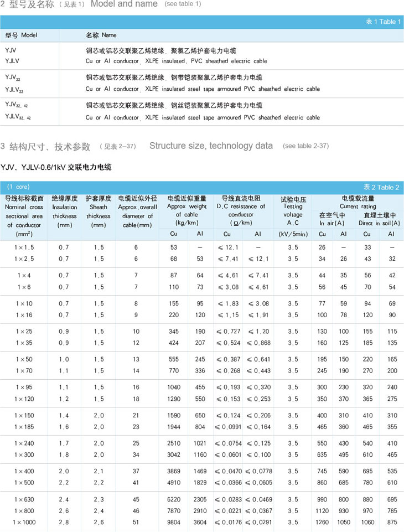Select the '1×1.5' conductor row label

pos(24,247)
